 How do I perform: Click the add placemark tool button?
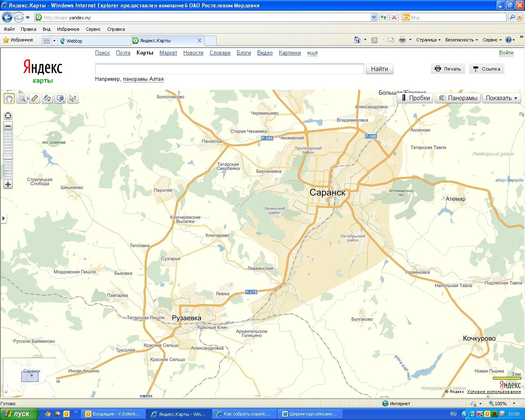click(x=60, y=98)
